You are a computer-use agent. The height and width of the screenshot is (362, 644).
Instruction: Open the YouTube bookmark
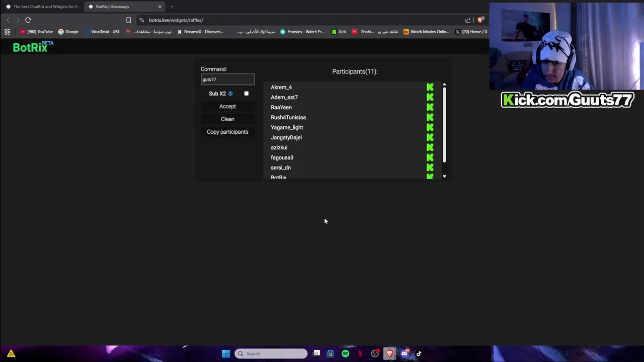(x=36, y=32)
